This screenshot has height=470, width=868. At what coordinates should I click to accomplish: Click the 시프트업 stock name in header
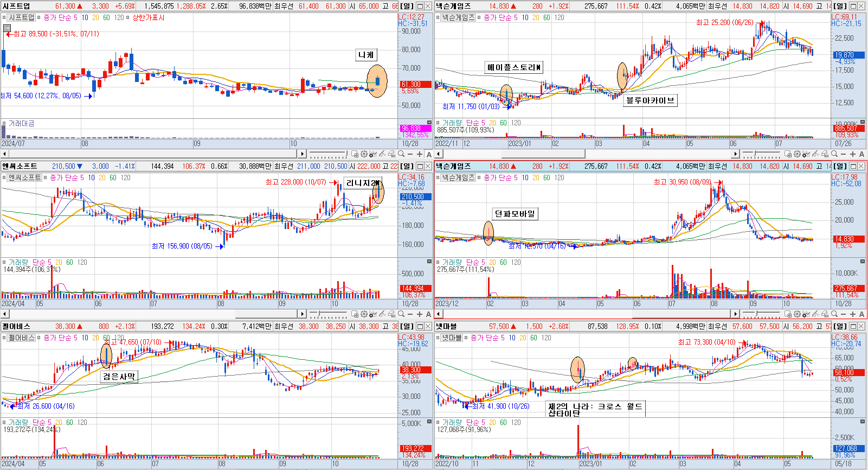(16, 6)
